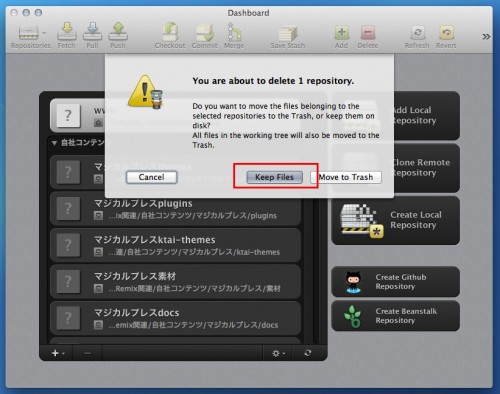Click the Pull toolbar icon
Viewport: 500px width, 394px height.
[x=92, y=32]
